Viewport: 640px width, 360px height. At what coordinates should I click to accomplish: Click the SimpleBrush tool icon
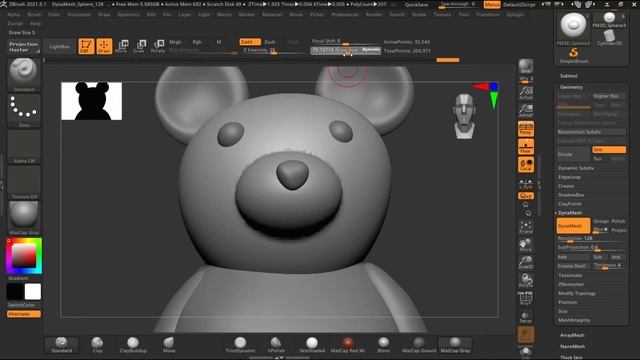pos(574,55)
